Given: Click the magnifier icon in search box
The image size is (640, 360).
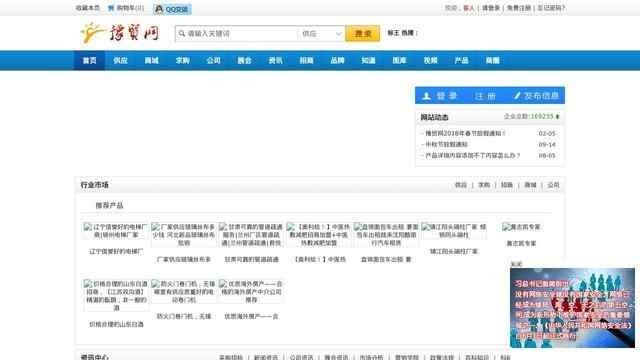Looking at the screenshot, I should click(182, 33).
